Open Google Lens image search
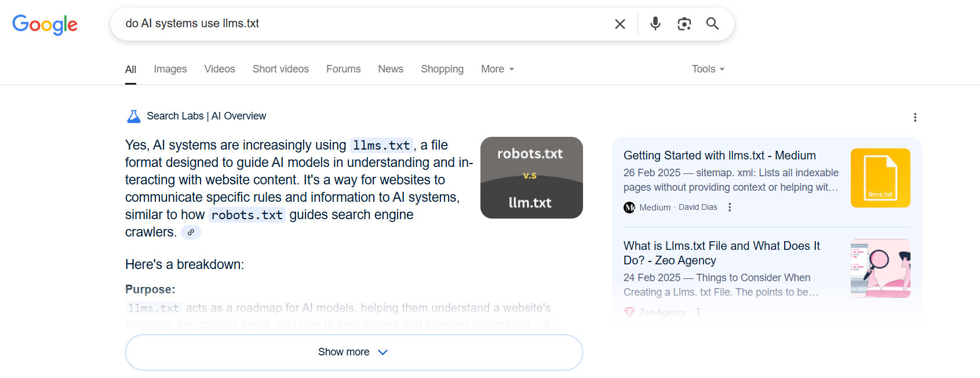The width and height of the screenshot is (980, 378). pyautogui.click(x=684, y=24)
